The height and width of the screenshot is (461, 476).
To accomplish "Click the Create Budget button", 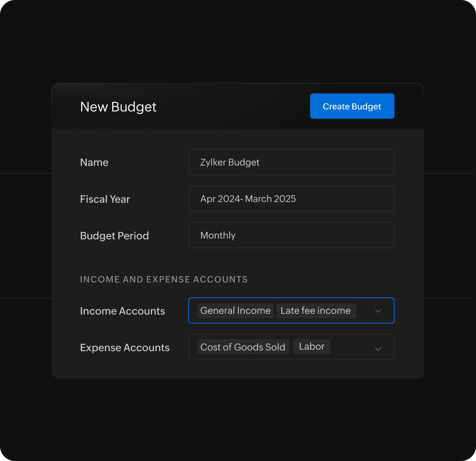I will tap(352, 106).
